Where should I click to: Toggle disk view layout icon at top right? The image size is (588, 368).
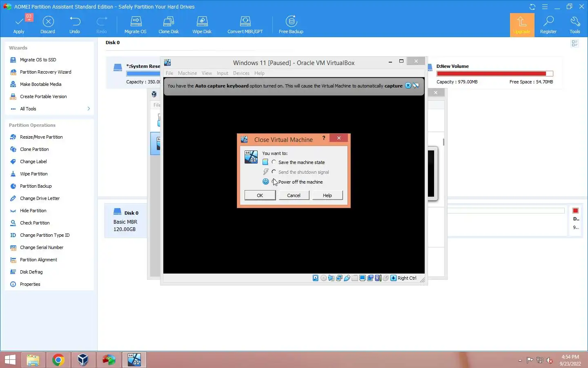[575, 43]
